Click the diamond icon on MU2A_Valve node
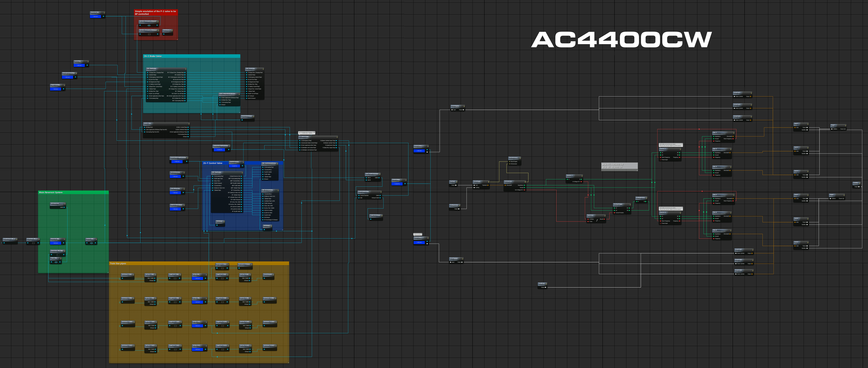 coord(189,124)
